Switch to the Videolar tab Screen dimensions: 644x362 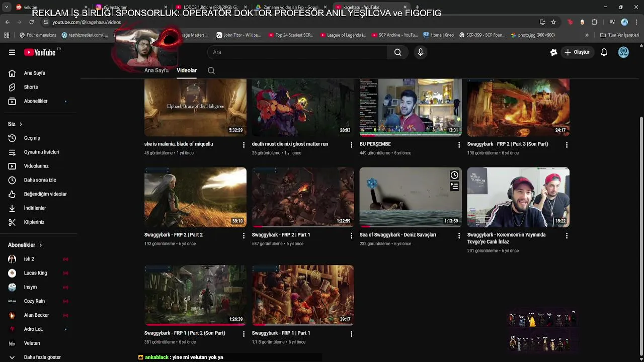click(187, 70)
